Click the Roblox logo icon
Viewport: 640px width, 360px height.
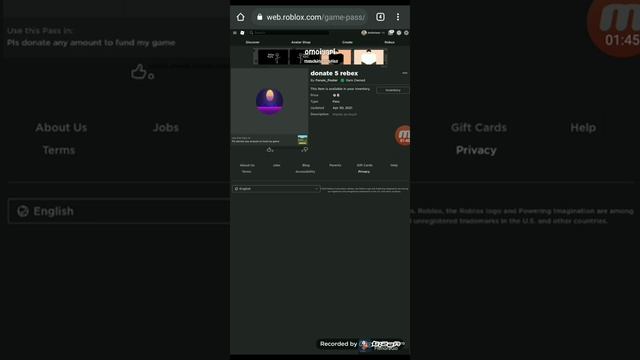pos(242,33)
